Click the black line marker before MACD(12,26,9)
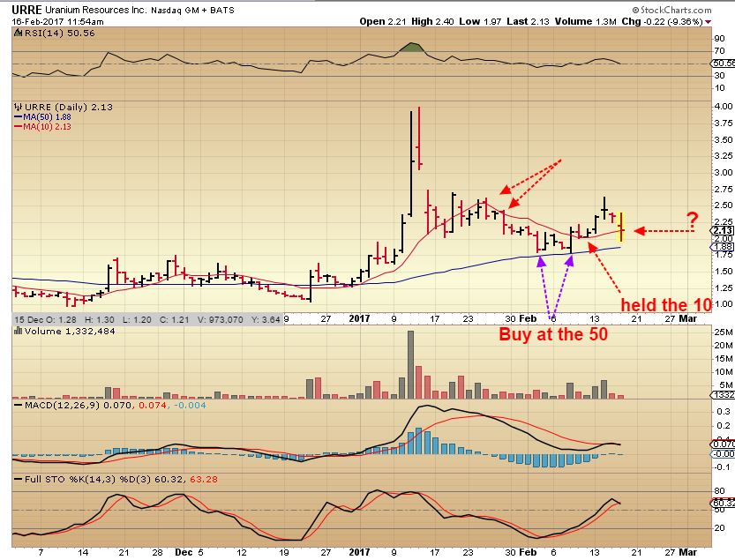735x560 pixels. point(19,405)
